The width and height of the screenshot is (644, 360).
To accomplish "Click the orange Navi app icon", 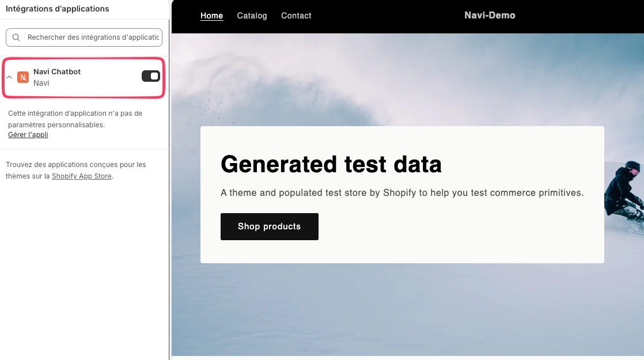I will tap(23, 77).
